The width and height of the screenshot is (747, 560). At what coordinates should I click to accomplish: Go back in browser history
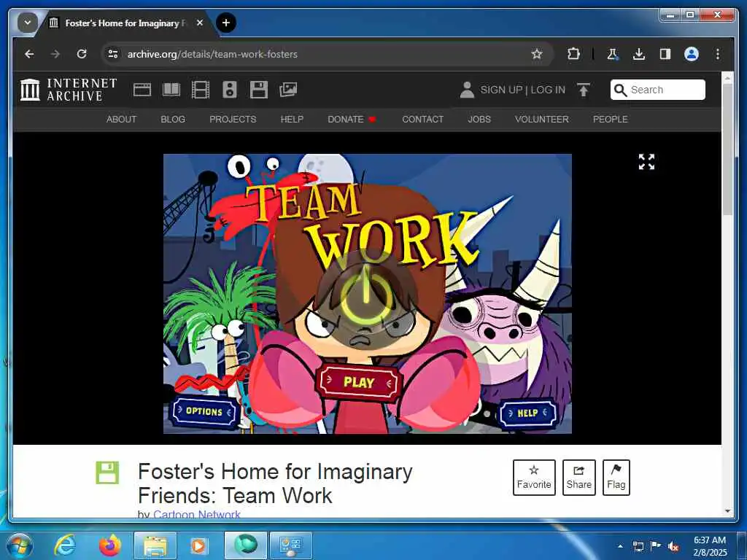pyautogui.click(x=29, y=54)
